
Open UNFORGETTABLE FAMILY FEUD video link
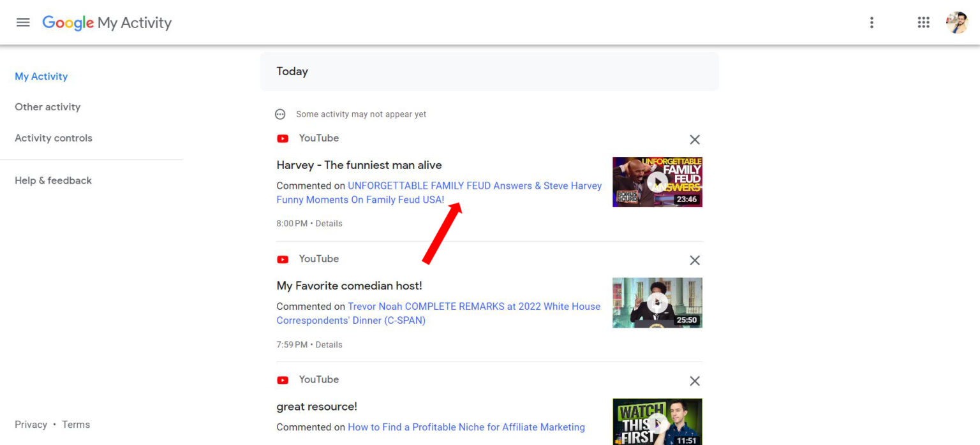pos(439,193)
